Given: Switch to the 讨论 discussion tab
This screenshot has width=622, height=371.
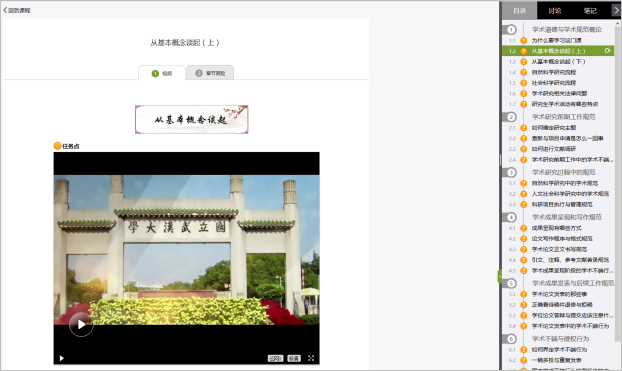Looking at the screenshot, I should coord(555,11).
